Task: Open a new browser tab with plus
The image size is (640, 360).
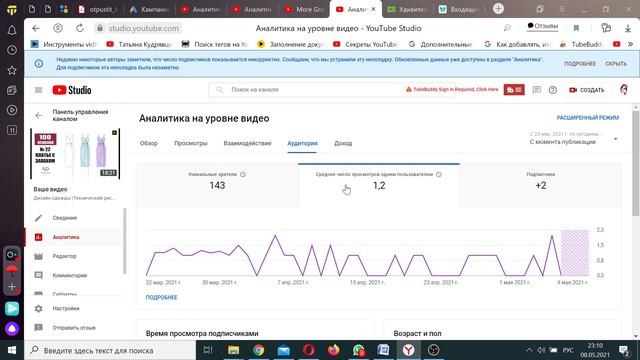Action: tap(498, 9)
